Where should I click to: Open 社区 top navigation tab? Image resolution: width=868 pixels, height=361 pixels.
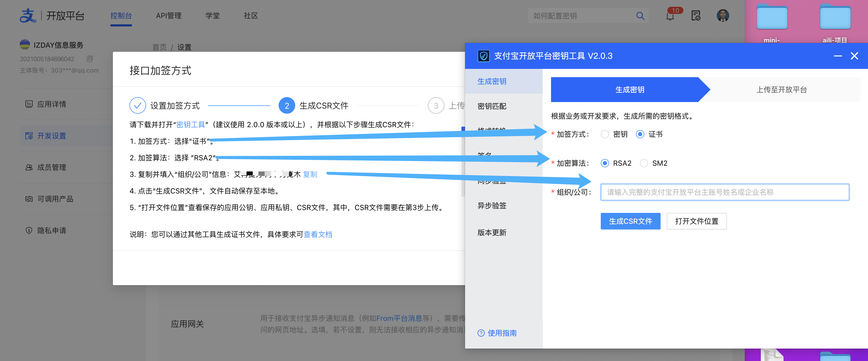pos(251,16)
